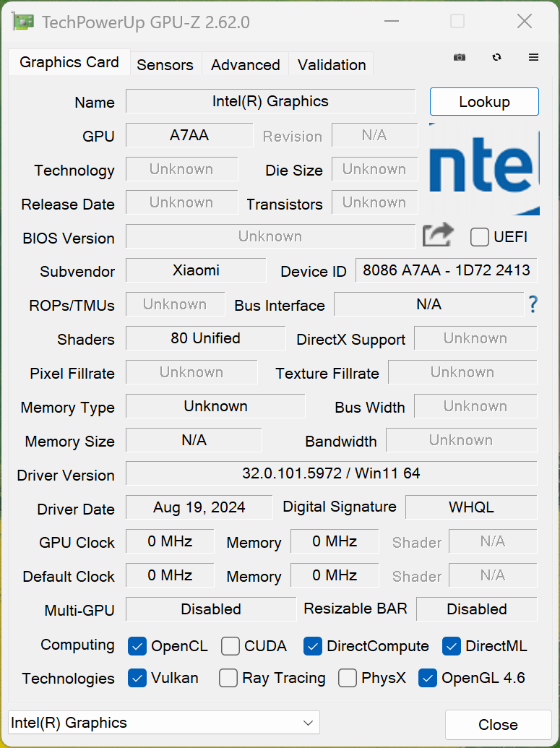Open the hamburger menu icon

(533, 57)
